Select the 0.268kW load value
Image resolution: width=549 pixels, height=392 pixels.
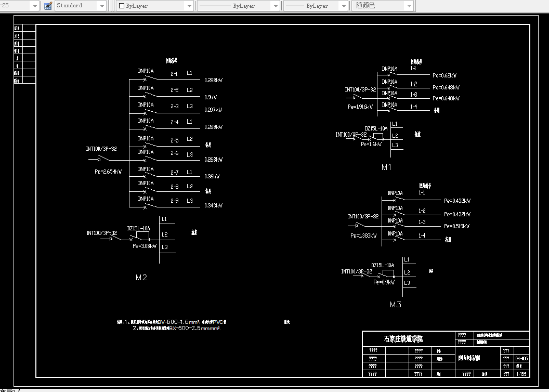214,160
